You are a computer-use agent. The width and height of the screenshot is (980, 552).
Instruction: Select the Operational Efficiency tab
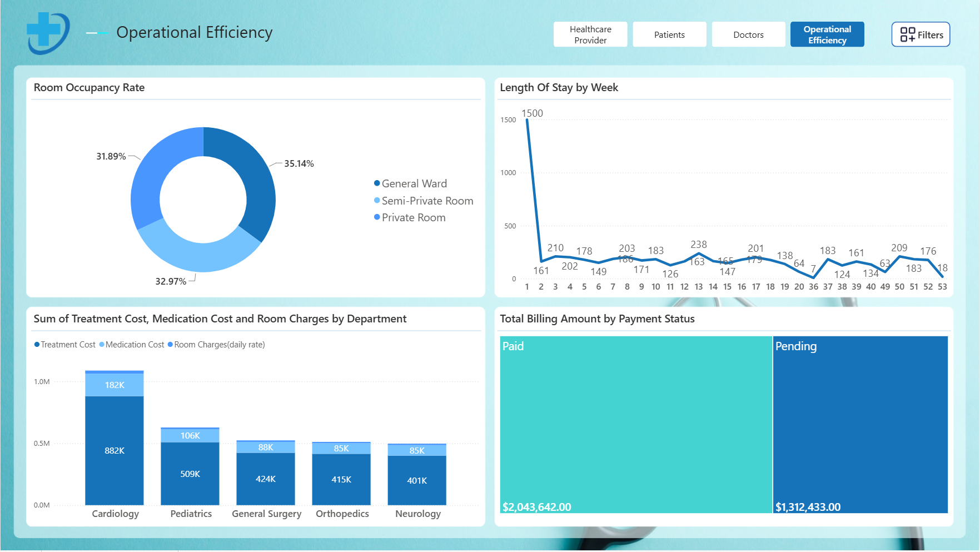(827, 34)
